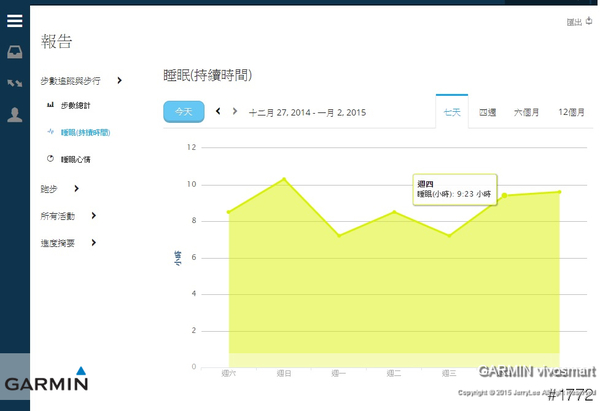The width and height of the screenshot is (600, 411).
Task: Open 步數追蹤與步行 category label
Action: 70,81
